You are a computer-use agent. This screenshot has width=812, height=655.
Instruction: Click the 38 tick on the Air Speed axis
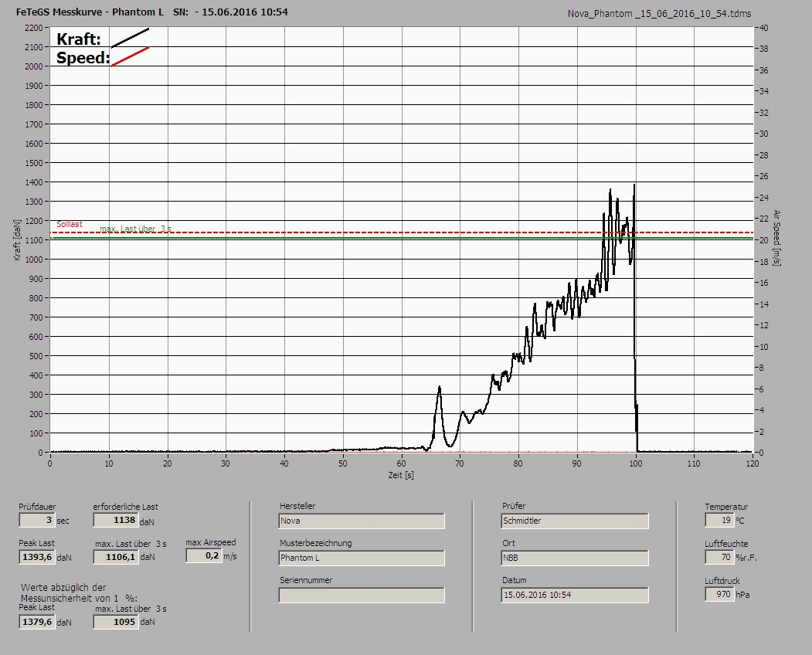pyautogui.click(x=764, y=49)
